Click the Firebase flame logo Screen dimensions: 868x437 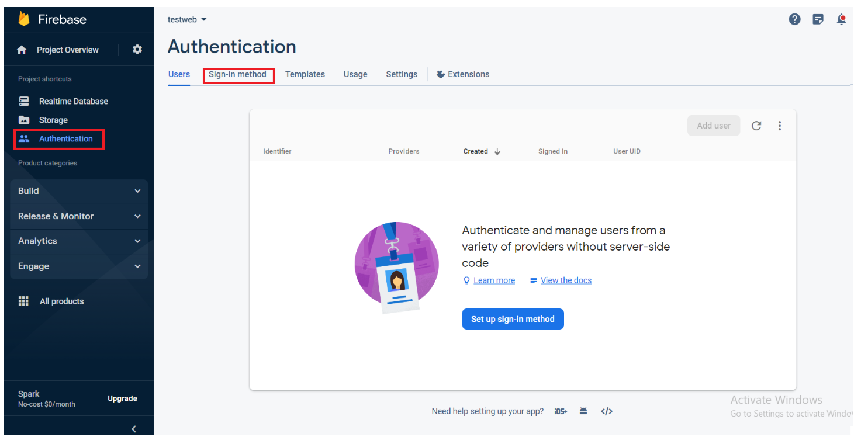click(x=24, y=19)
